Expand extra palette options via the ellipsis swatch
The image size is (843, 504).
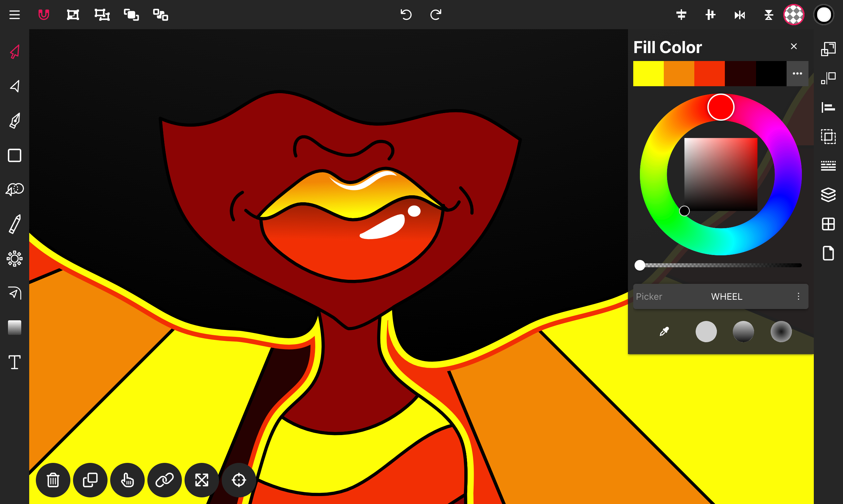(797, 73)
